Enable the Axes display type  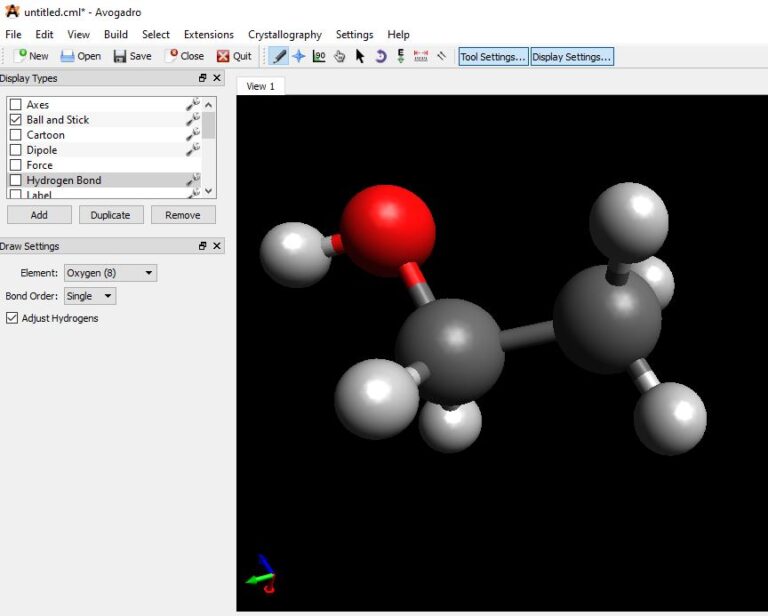point(16,105)
